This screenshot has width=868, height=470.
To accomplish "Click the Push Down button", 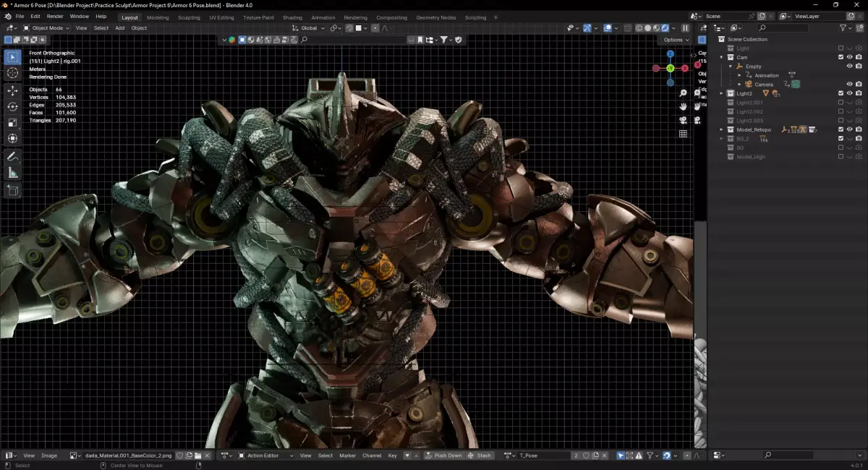I will click(x=443, y=456).
